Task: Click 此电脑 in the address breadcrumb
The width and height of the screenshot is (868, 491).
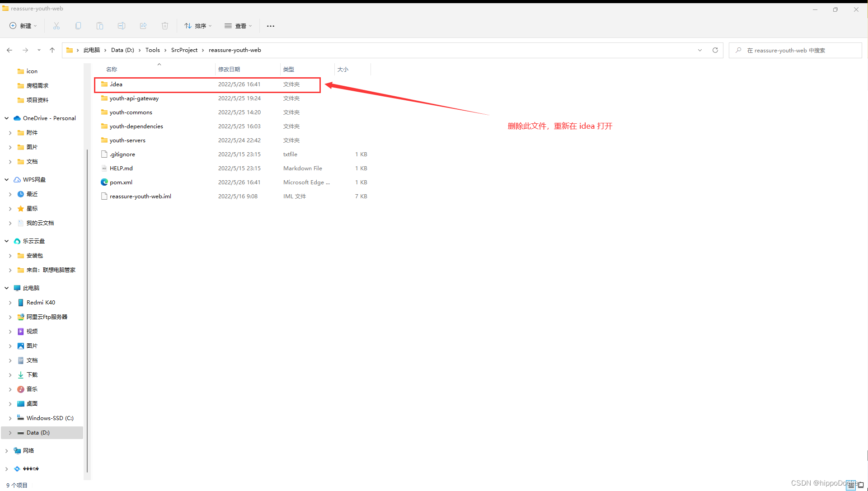Action: tap(92, 50)
